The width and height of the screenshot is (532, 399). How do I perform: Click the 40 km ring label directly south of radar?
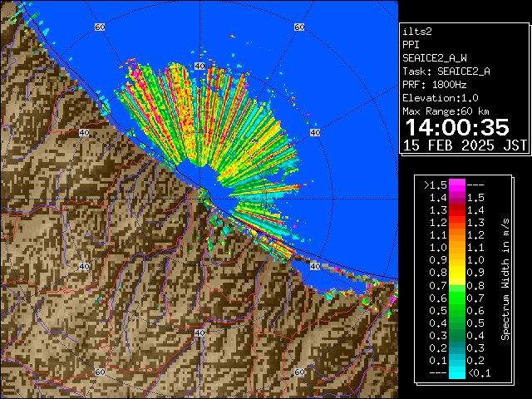(x=199, y=332)
